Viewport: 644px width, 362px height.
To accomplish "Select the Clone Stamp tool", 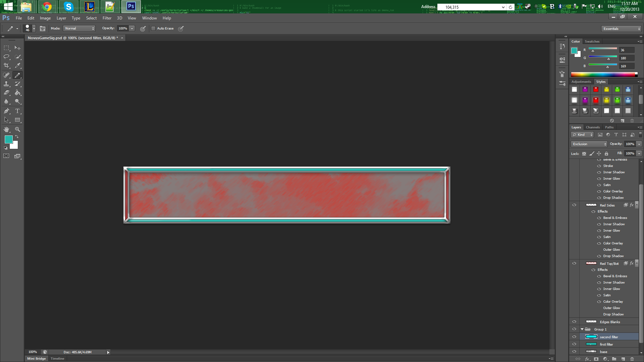I will tap(6, 84).
